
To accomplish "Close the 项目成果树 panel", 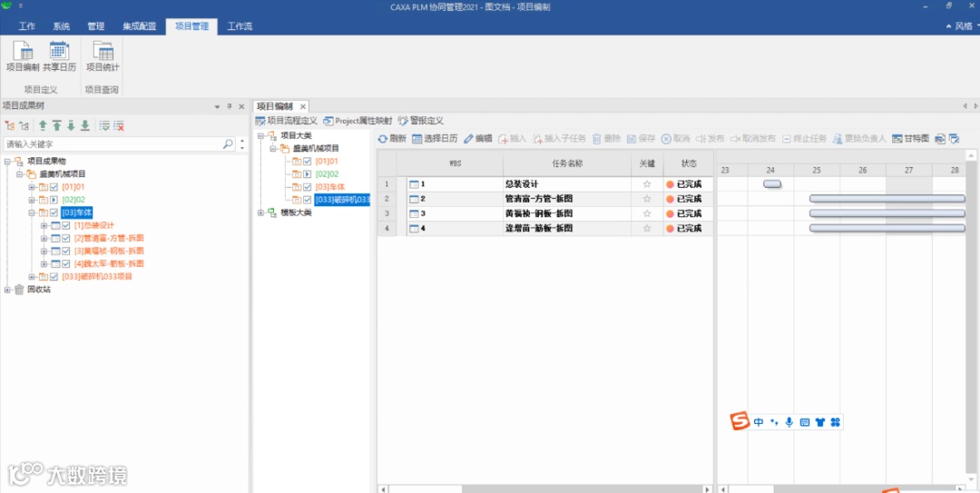I will [x=241, y=106].
